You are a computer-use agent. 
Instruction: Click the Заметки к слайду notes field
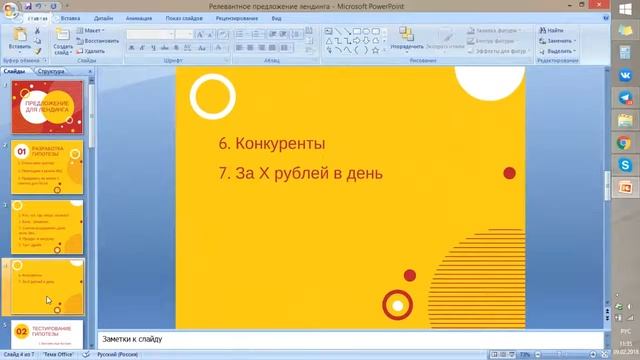pos(350,339)
